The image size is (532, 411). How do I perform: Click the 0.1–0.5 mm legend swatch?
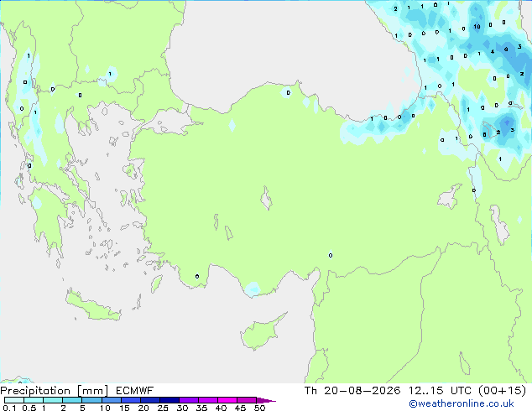pos(14,400)
